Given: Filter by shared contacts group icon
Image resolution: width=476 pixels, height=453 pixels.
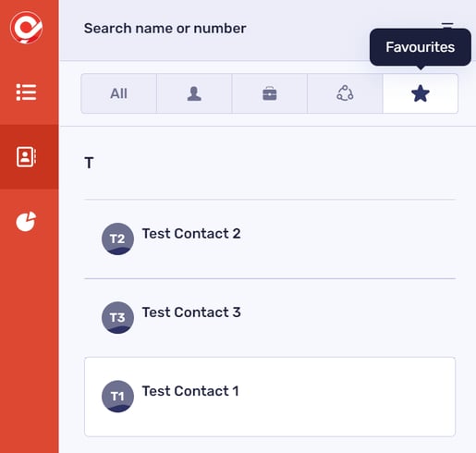Looking at the screenshot, I should 345,93.
